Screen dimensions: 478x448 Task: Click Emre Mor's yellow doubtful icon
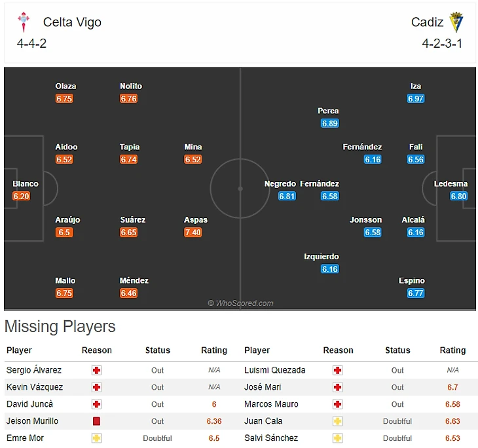[x=97, y=438]
